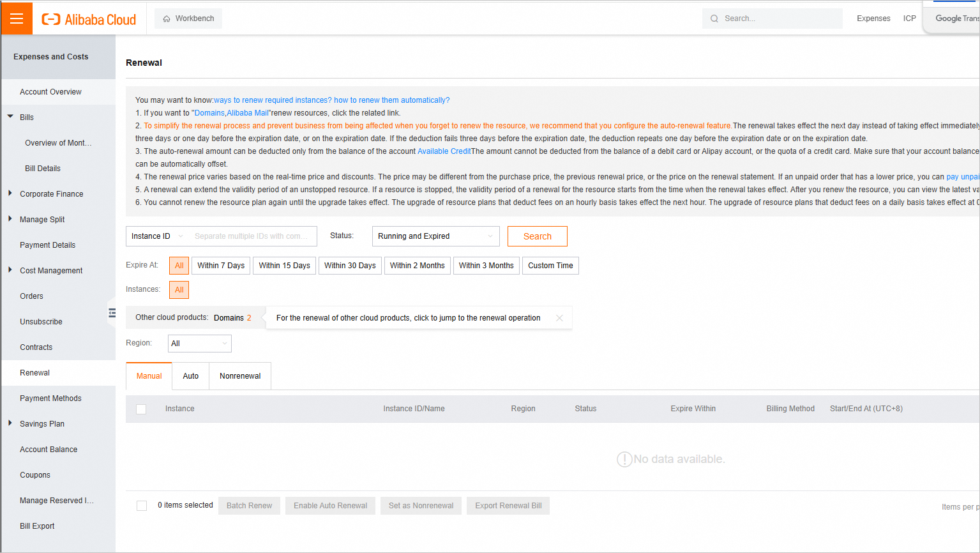Open 'how to renew them automatically' link
This screenshot has width=980, height=553.
392,100
